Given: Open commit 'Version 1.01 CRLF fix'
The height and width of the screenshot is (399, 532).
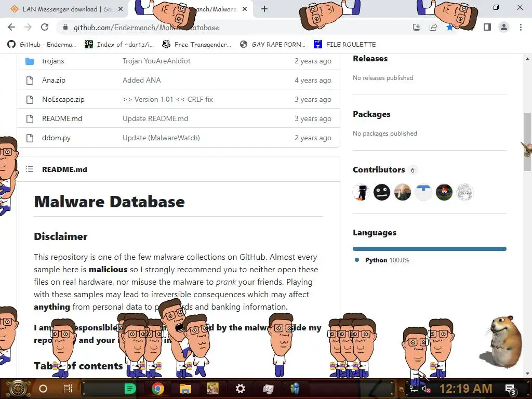Looking at the screenshot, I should point(168,99).
